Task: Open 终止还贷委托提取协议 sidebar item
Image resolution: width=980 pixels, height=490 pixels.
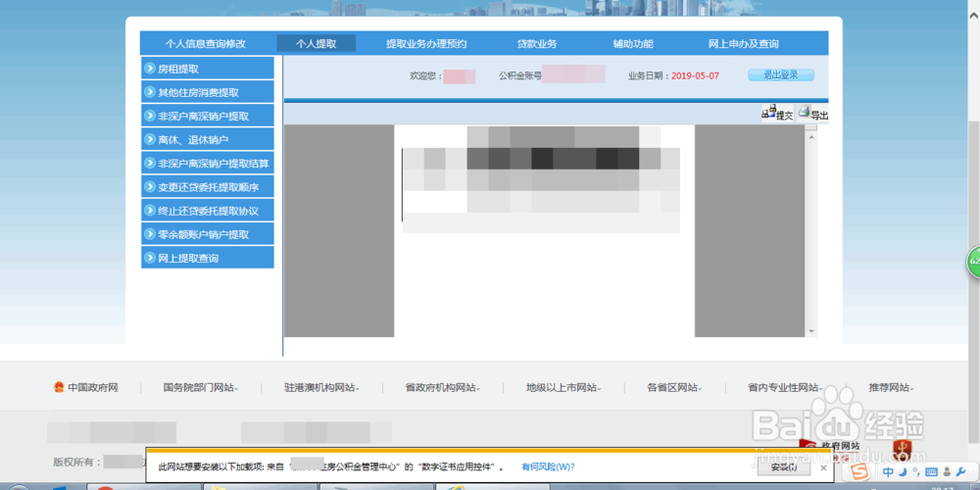Action: click(208, 210)
